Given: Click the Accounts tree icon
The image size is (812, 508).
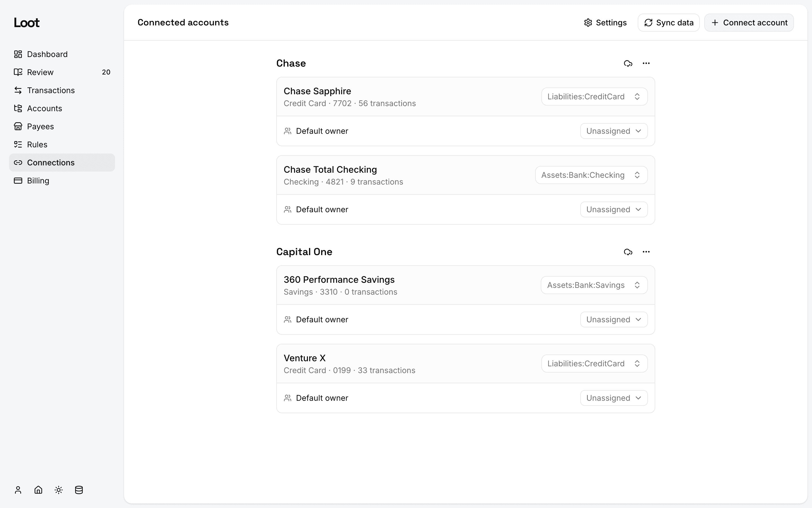Looking at the screenshot, I should tap(18, 109).
